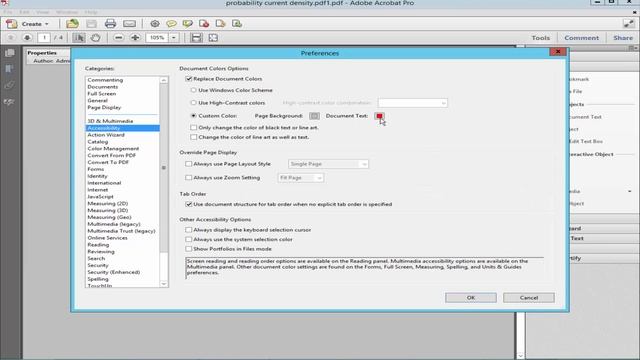Click Cancel in the Preferences dialog

tap(529, 298)
